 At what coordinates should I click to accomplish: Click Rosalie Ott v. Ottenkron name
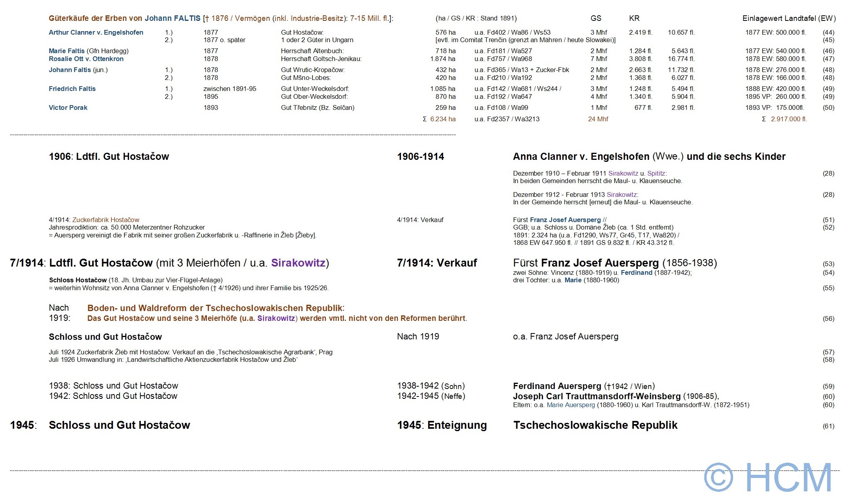click(86, 59)
